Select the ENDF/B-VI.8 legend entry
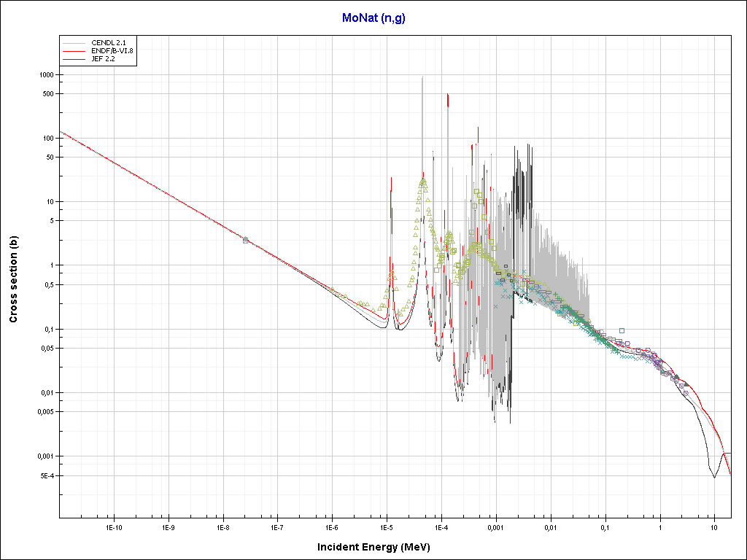This screenshot has height=560, width=747. pyautogui.click(x=111, y=50)
